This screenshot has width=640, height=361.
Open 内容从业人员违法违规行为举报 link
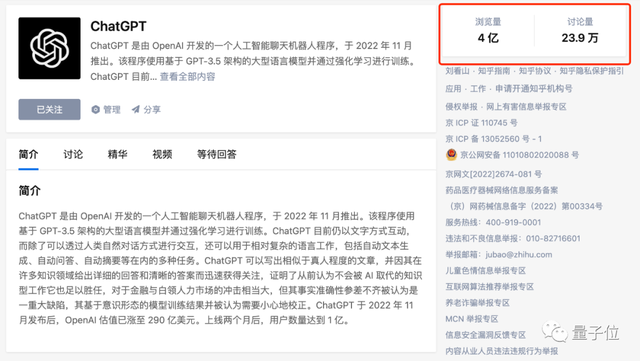tap(502, 351)
